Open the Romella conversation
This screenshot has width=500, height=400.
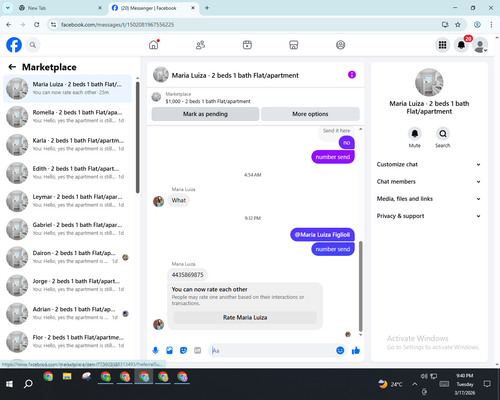[67, 117]
